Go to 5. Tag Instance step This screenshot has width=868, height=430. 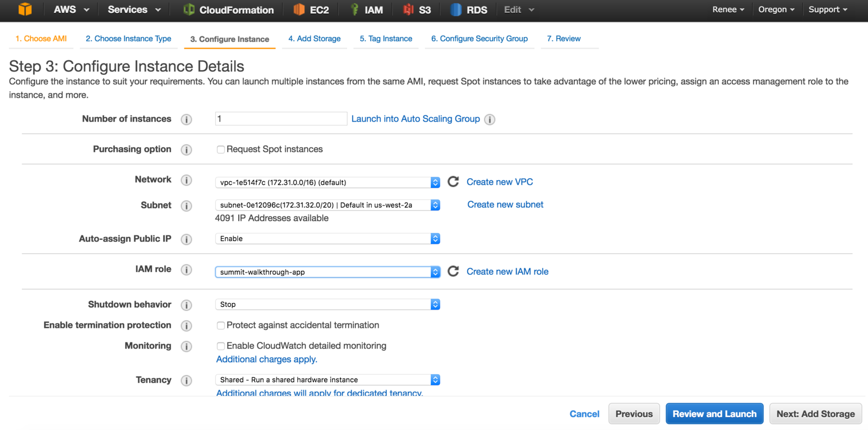coord(386,39)
